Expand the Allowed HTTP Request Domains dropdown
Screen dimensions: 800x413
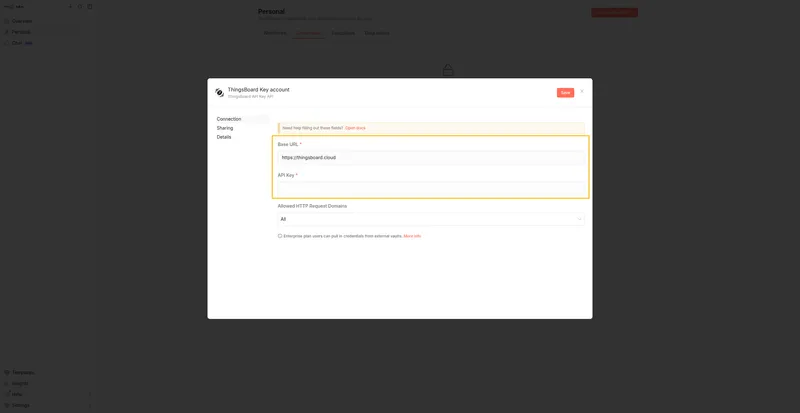coord(431,219)
